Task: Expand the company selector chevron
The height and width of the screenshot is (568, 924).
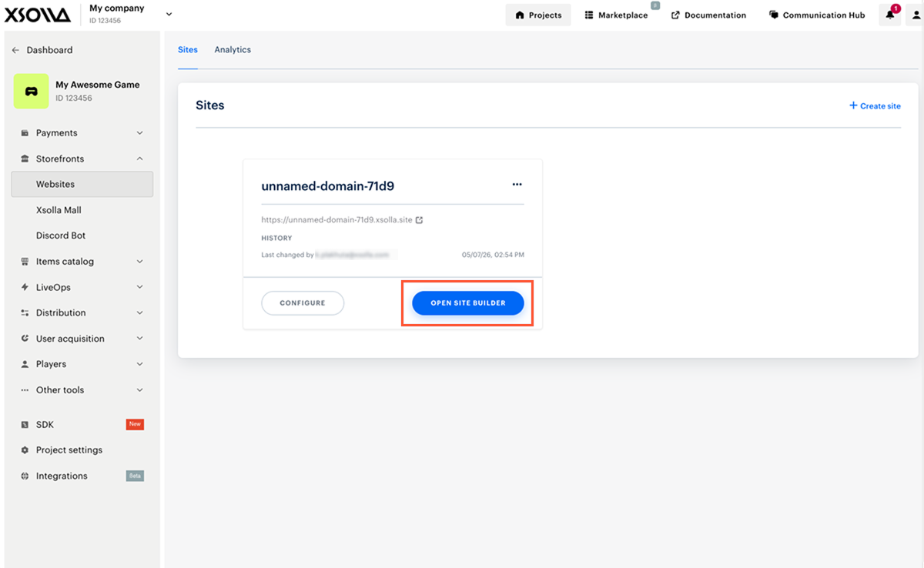Action: click(169, 14)
